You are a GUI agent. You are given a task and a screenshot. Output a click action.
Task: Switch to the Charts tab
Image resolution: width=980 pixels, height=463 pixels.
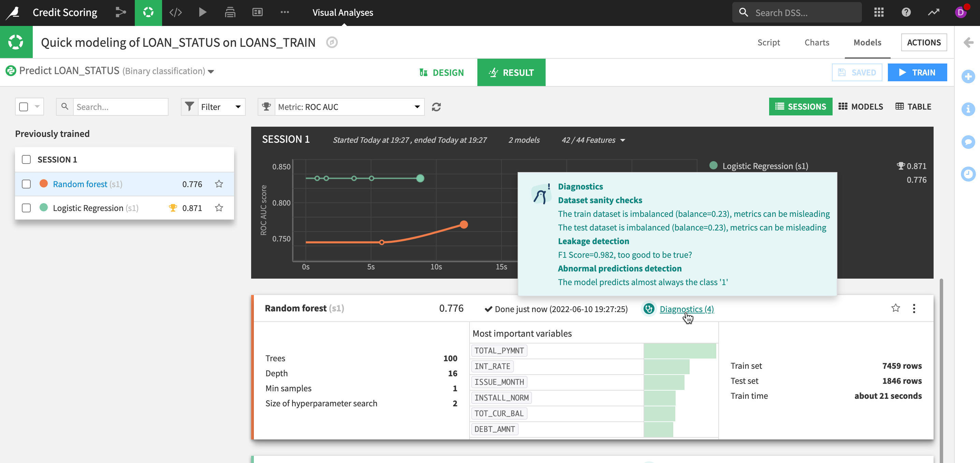tap(817, 42)
